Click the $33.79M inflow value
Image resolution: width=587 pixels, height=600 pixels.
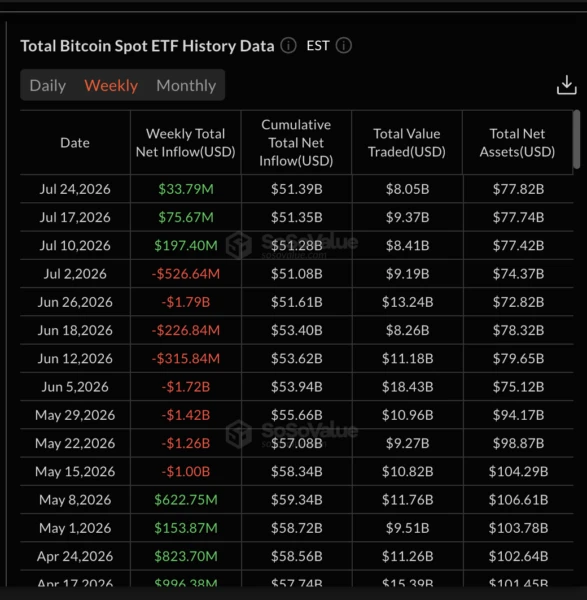click(186, 189)
